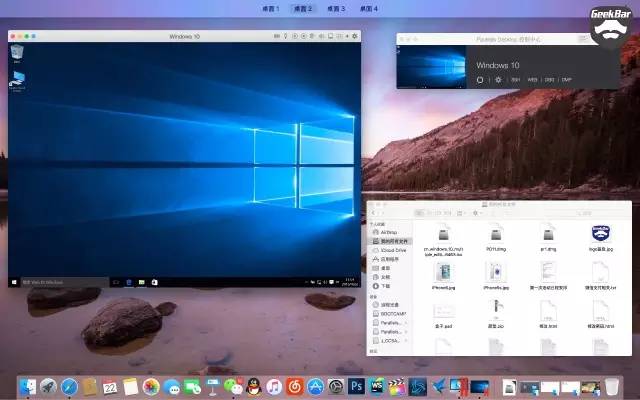
Task: Open Finder from the Dock
Action: coord(27,386)
